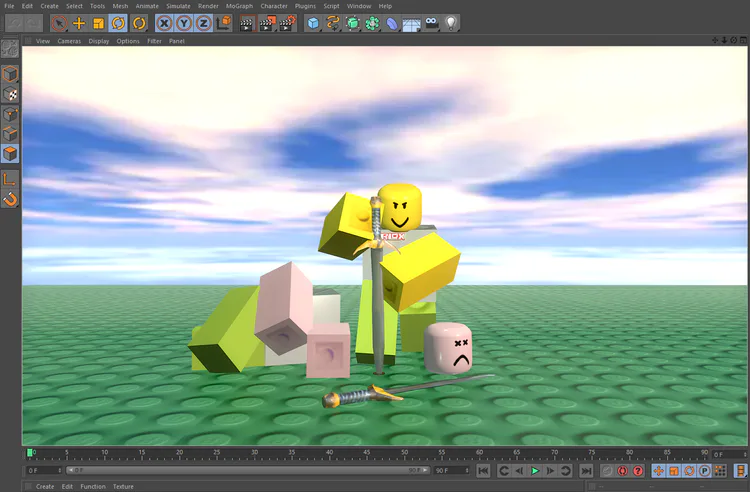Open the Cube primitives palette
Viewport: 750px width, 492px height.
313,23
